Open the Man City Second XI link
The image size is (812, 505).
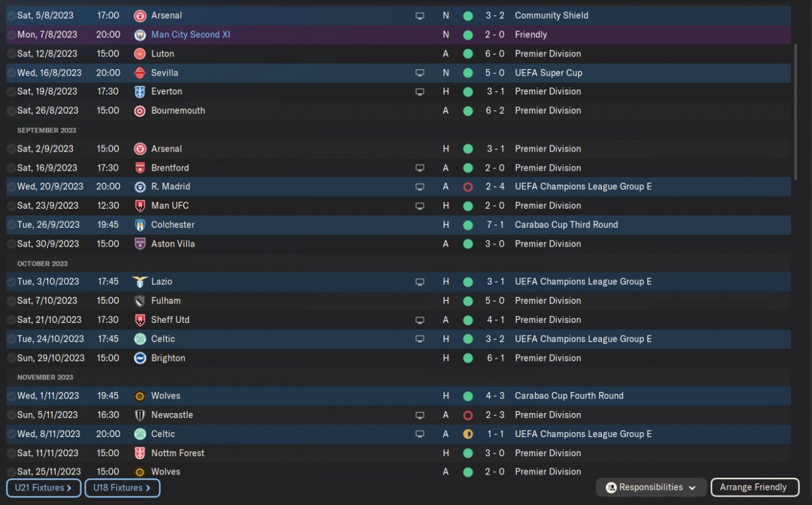[x=190, y=35]
